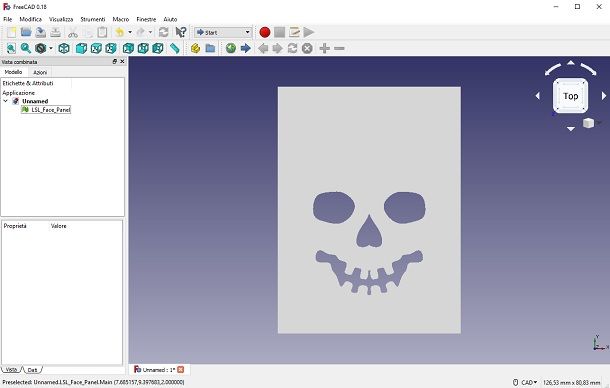610x388 pixels.
Task: Fit selection using the magnifier icon
Action: 26,48
